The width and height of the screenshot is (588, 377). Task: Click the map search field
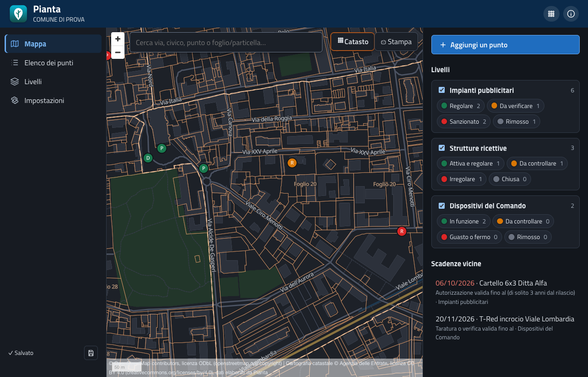(226, 42)
